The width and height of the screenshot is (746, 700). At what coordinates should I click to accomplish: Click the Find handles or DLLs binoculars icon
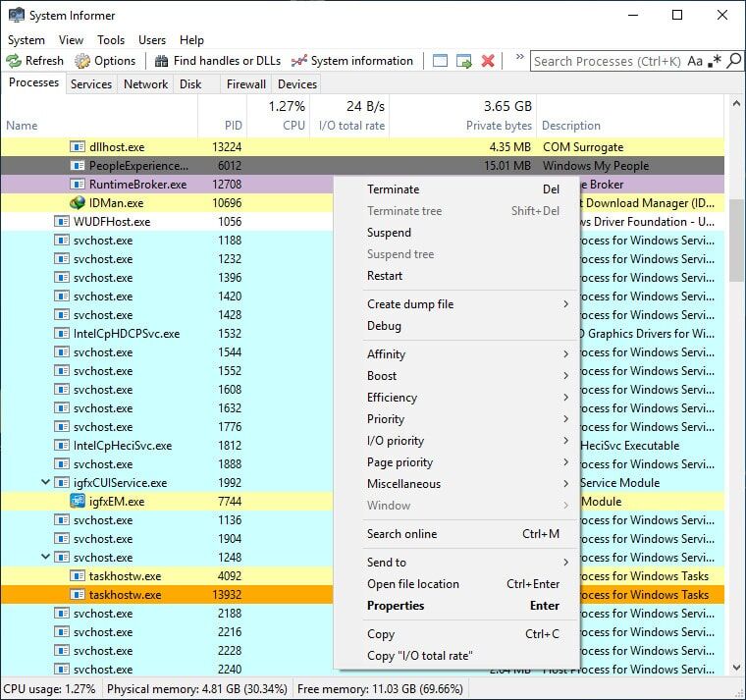pos(160,61)
